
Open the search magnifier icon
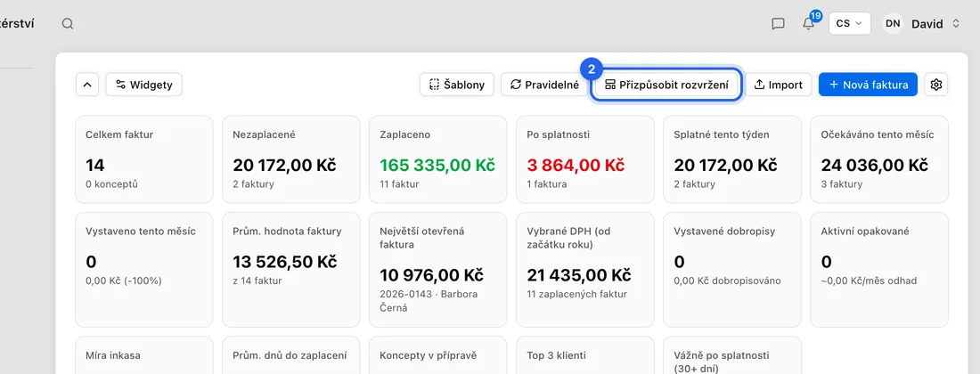tap(68, 24)
